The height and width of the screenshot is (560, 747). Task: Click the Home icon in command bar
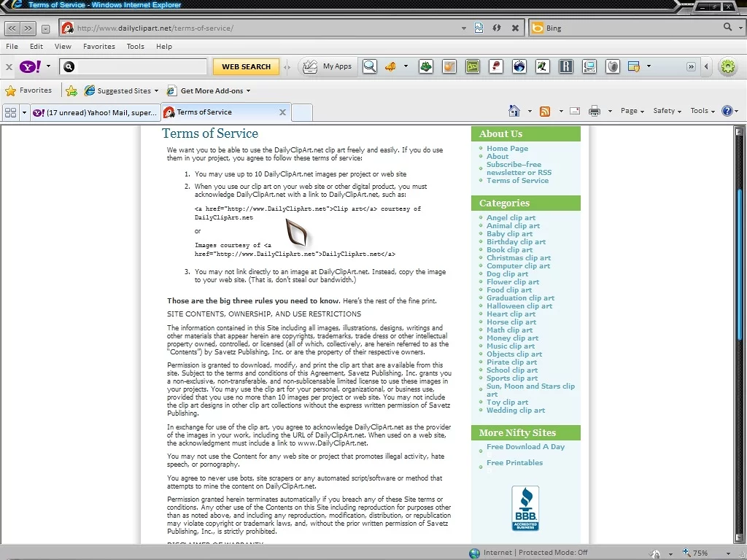[x=514, y=111]
